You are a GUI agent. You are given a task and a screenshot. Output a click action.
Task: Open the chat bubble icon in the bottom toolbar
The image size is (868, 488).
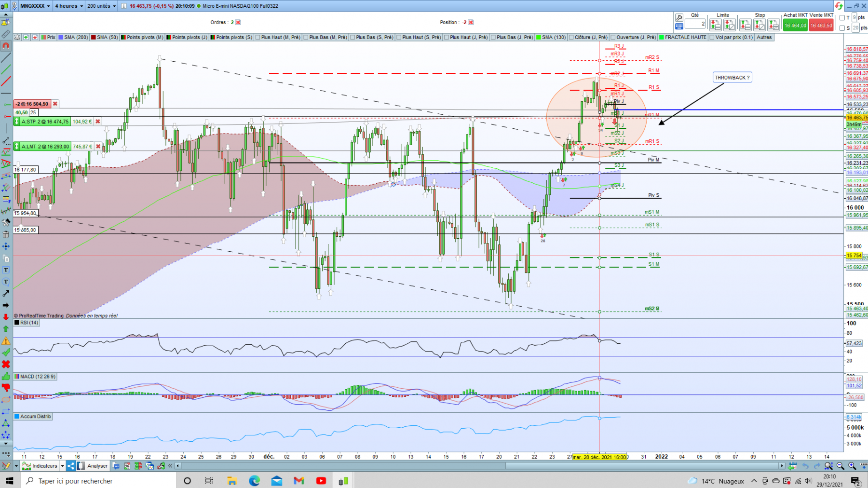(116, 466)
